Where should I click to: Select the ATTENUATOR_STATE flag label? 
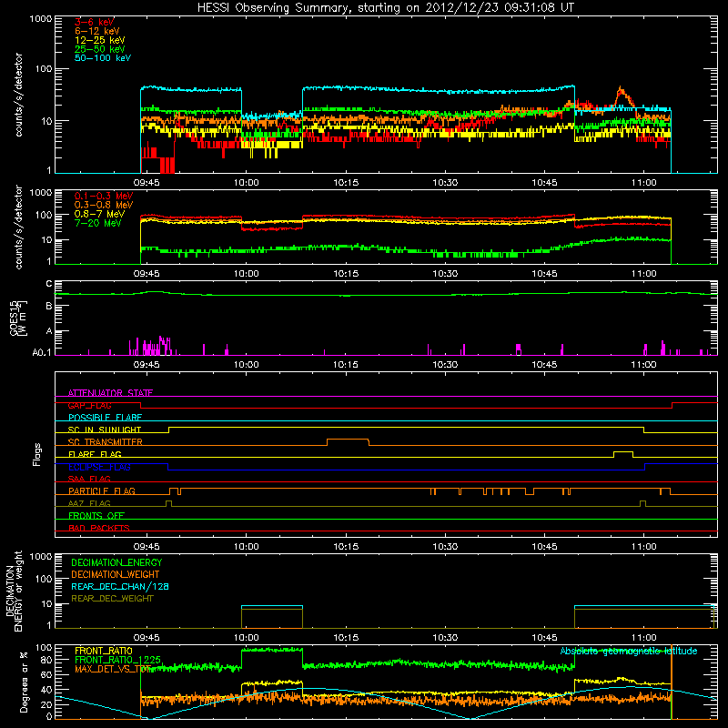[x=110, y=393]
